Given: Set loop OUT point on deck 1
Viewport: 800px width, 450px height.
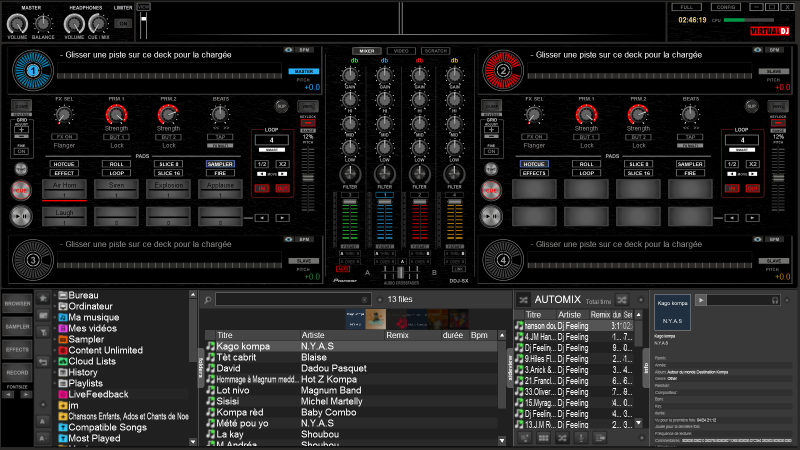Looking at the screenshot, I should click(x=282, y=189).
